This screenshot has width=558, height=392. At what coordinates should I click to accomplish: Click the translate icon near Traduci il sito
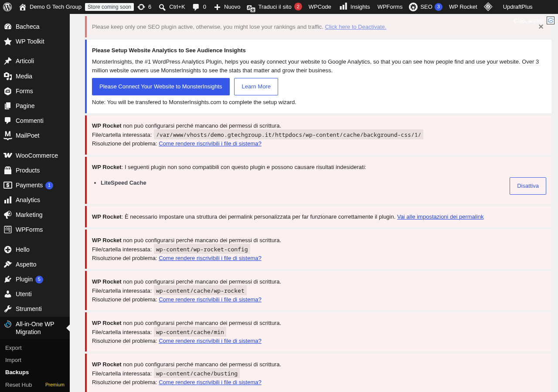(x=251, y=7)
